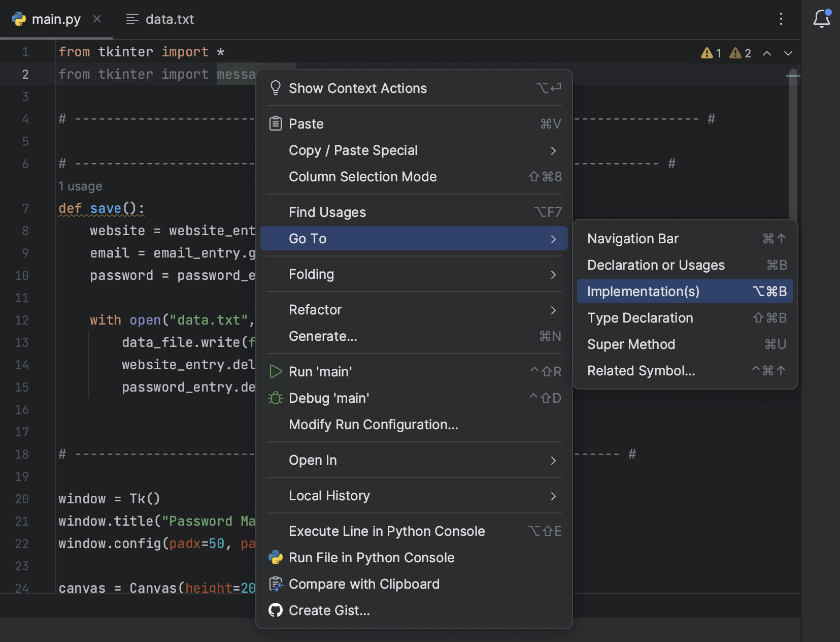
Task: Go to next highlighted error arrow
Action: tap(788, 53)
